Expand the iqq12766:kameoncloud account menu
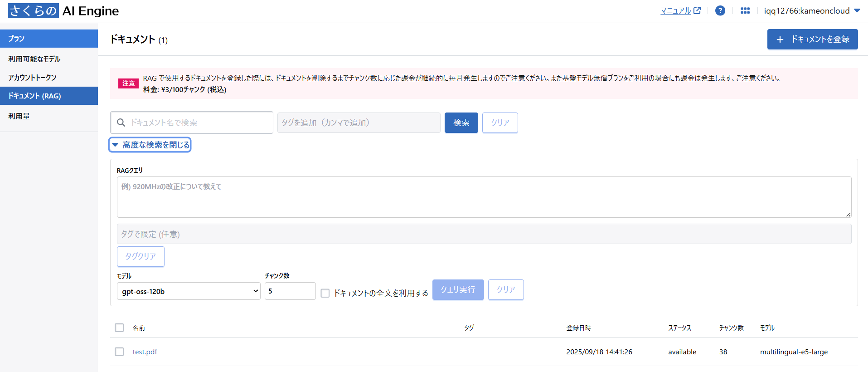 pos(811,11)
